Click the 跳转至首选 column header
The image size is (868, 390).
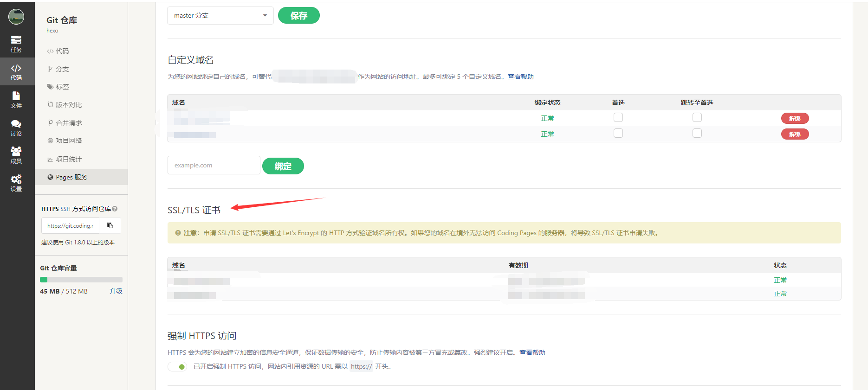(x=697, y=102)
